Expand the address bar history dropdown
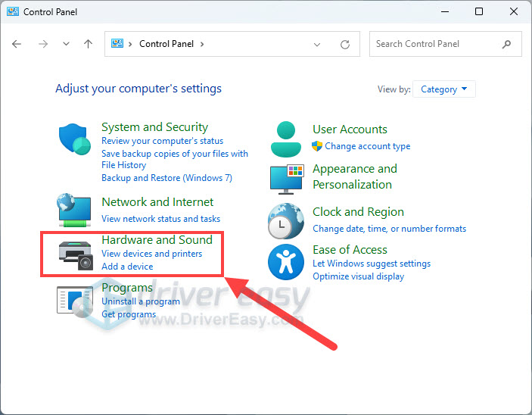This screenshot has width=532, height=415. click(317, 45)
